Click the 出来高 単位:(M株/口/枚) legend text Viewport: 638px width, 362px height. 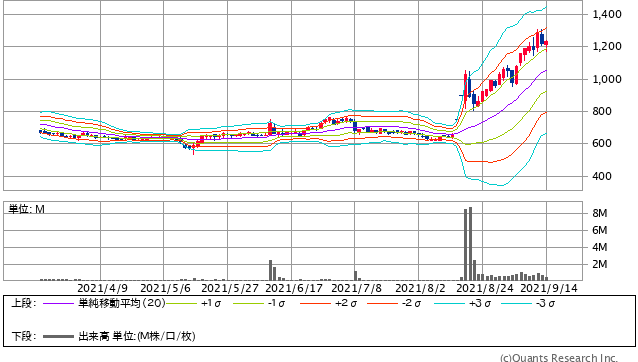(x=137, y=336)
